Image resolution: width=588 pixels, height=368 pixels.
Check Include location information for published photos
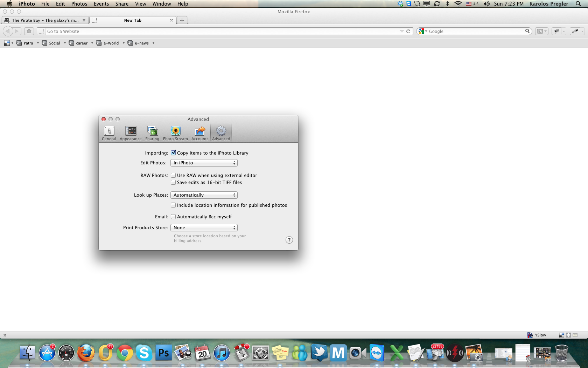[x=173, y=205]
